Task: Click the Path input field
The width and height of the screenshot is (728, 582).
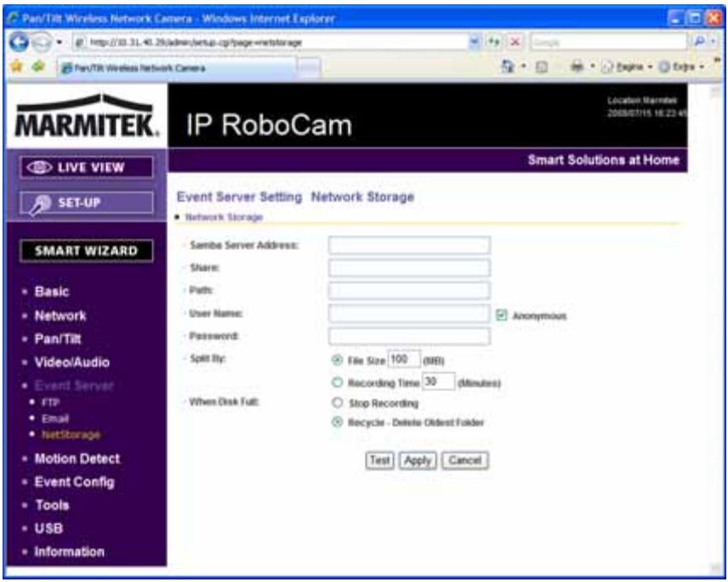Action: (409, 290)
